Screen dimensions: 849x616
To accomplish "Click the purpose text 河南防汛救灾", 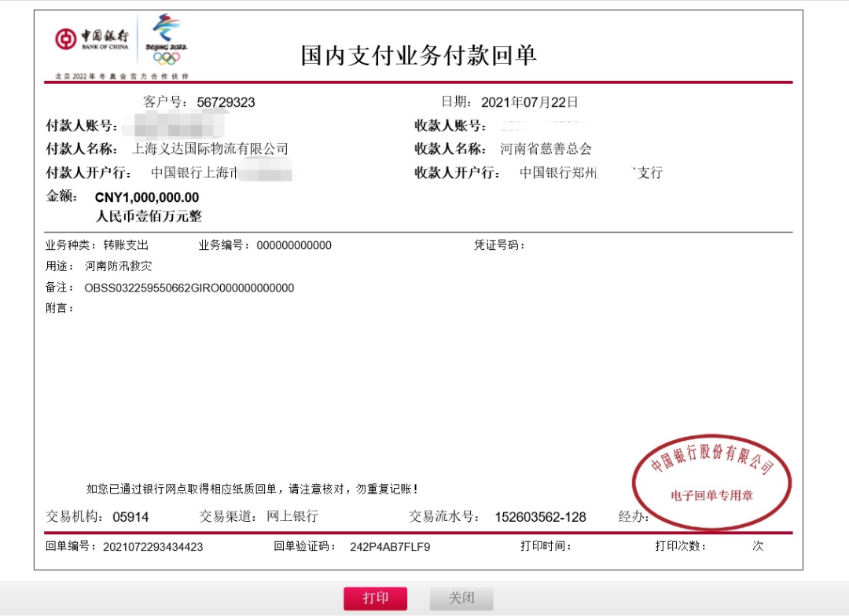I will coord(119,266).
